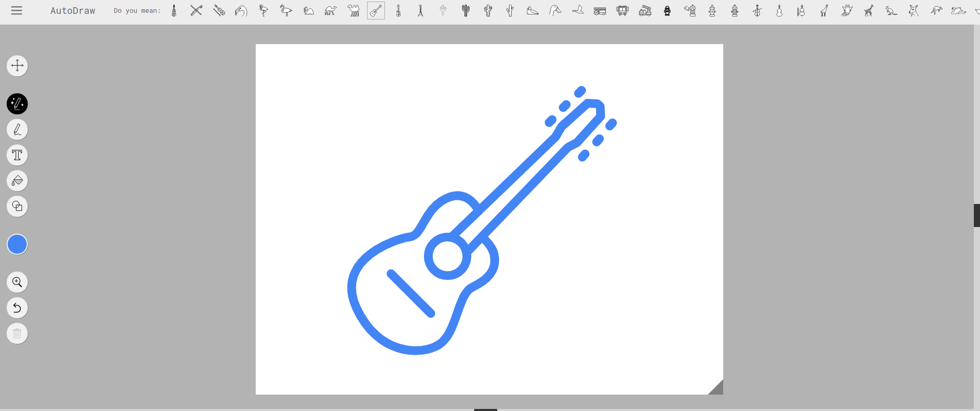Click the Zoom magnifier tool
Screen dimensions: 980x411
[17, 282]
